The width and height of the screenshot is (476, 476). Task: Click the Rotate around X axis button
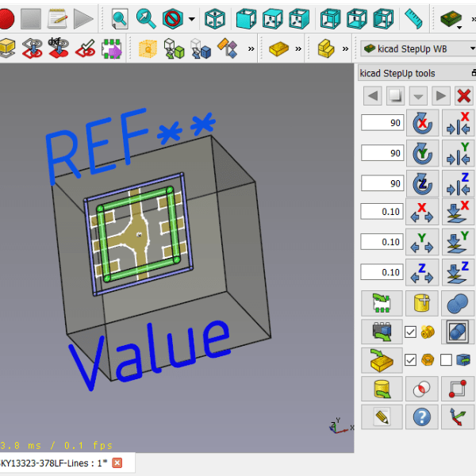(x=421, y=123)
